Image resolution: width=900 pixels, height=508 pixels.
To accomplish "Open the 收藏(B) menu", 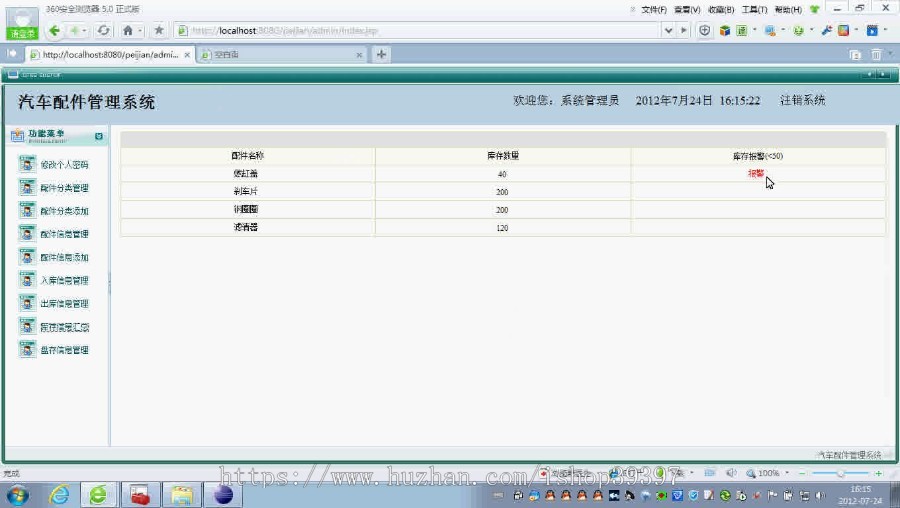I will [x=721, y=9].
